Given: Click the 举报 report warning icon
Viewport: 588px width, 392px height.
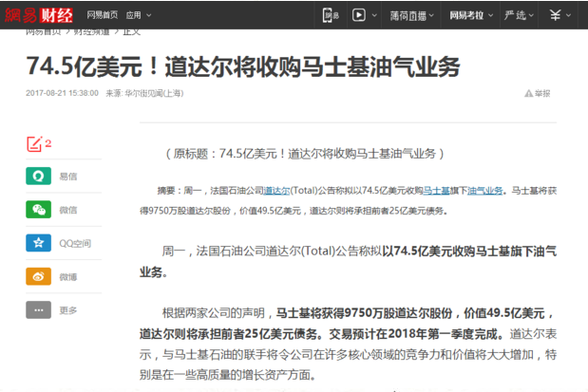Looking at the screenshot, I should pos(529,93).
